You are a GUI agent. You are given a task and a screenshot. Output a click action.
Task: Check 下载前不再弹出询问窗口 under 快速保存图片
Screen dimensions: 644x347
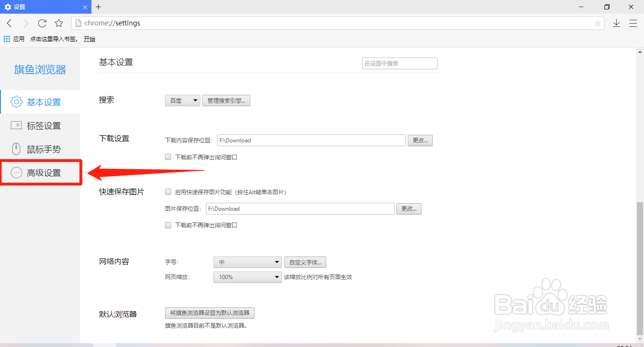pyautogui.click(x=168, y=225)
